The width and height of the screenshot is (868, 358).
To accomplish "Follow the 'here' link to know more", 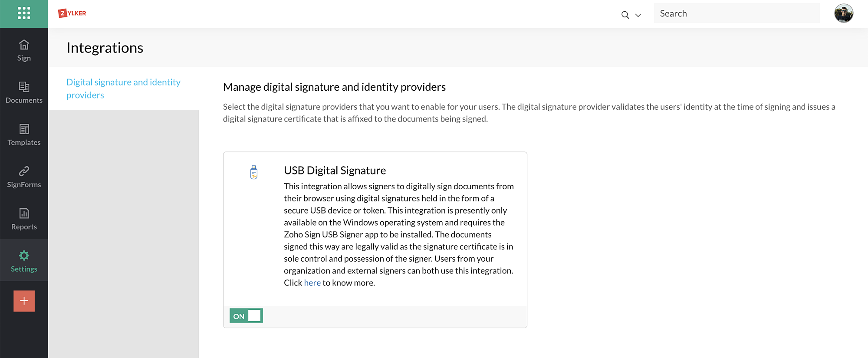I will tap(312, 282).
